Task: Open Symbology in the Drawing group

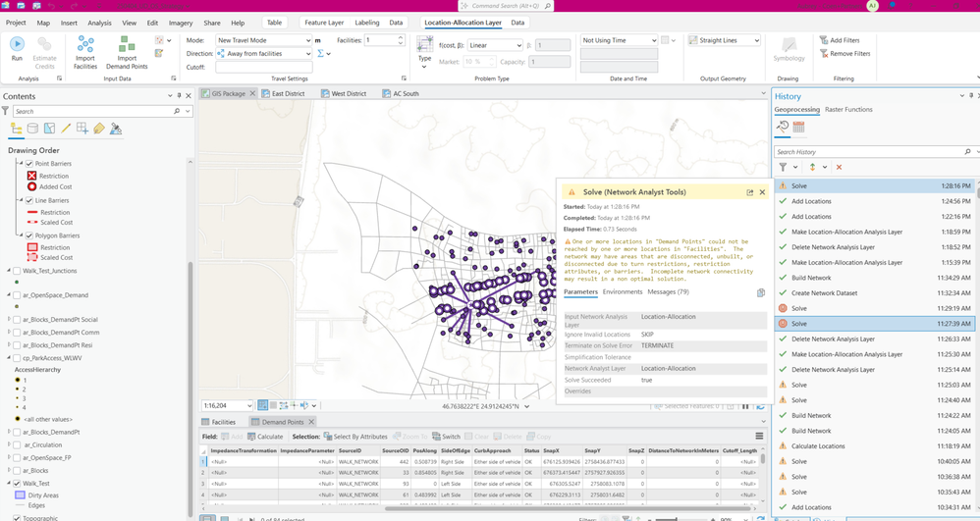Action: pos(789,50)
